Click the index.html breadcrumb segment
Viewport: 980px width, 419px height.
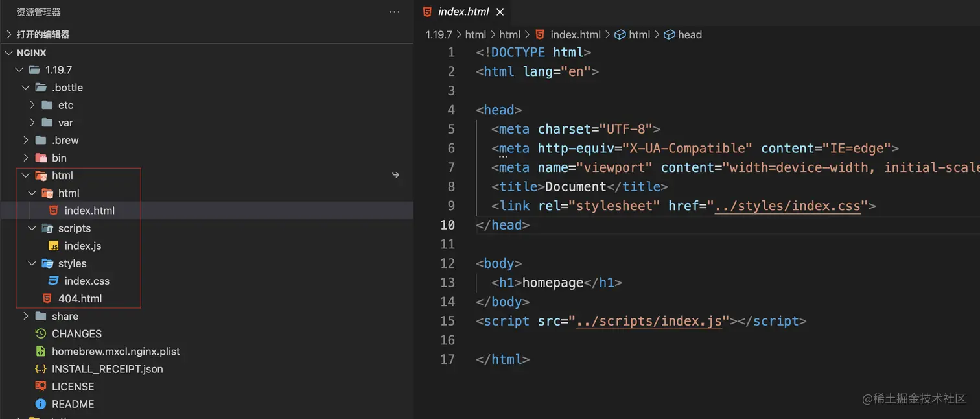pyautogui.click(x=576, y=34)
